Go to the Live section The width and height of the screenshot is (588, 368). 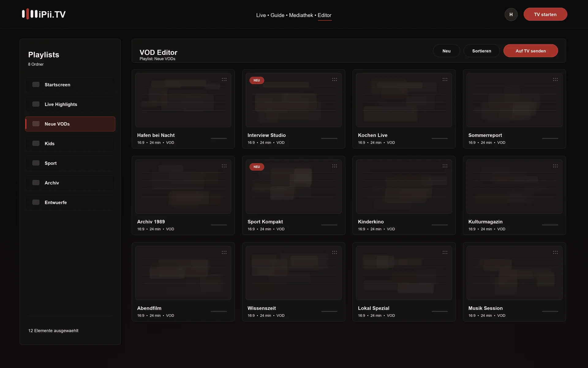point(261,15)
